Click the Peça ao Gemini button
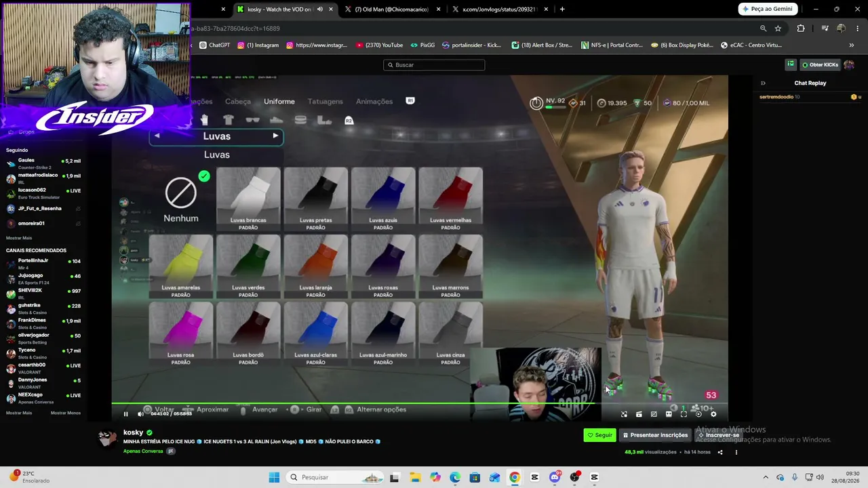Viewport: 868px width, 488px height. click(768, 9)
